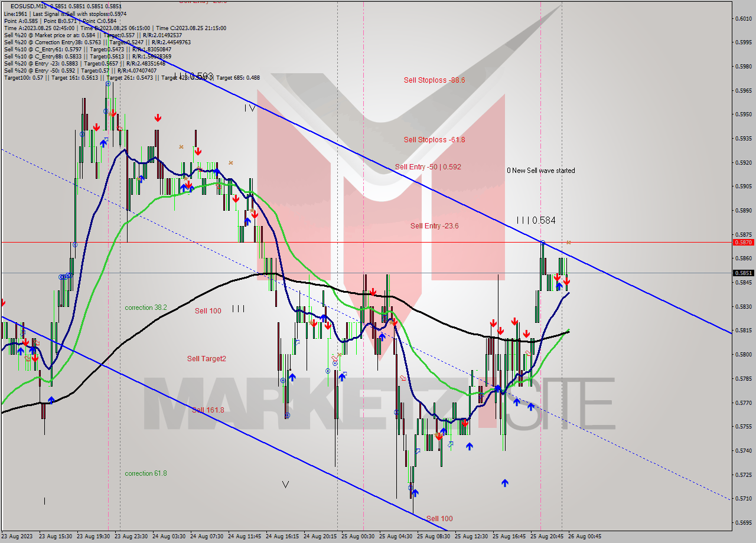Select 'Sell %20 @ Entry -50' line
Image resolution: width=756 pixels, height=543 pixels.
[x=80, y=70]
